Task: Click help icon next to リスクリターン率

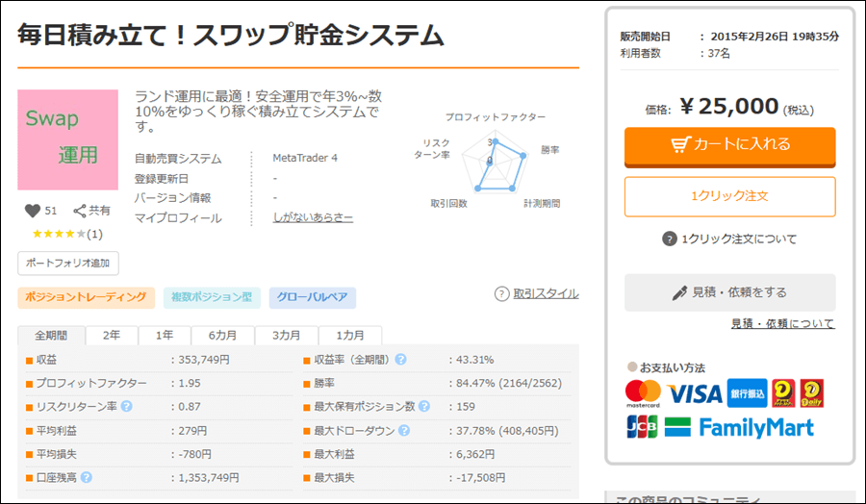Action: (126, 407)
